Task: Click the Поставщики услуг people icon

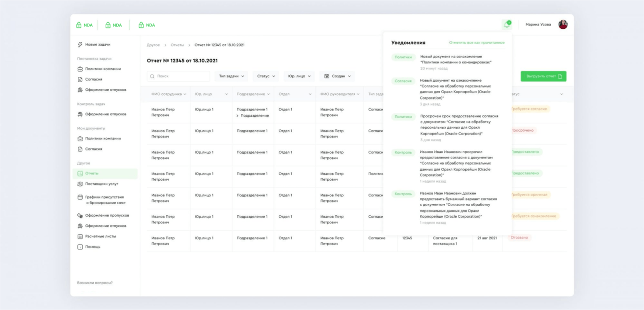Action: click(80, 184)
